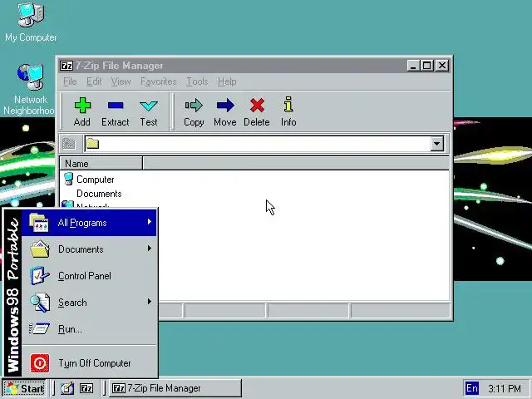Image resolution: width=532 pixels, height=399 pixels.
Task: Click 7-Zip File Manager taskbar button
Action: (175, 388)
